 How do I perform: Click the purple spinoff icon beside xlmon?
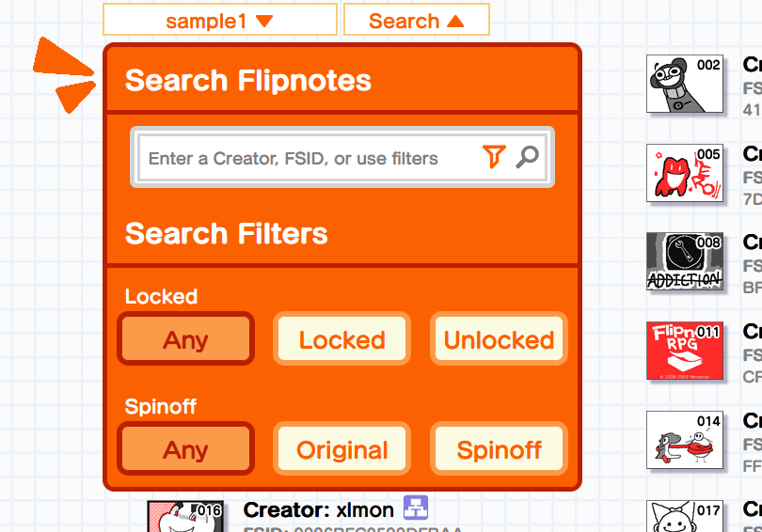[x=416, y=508]
